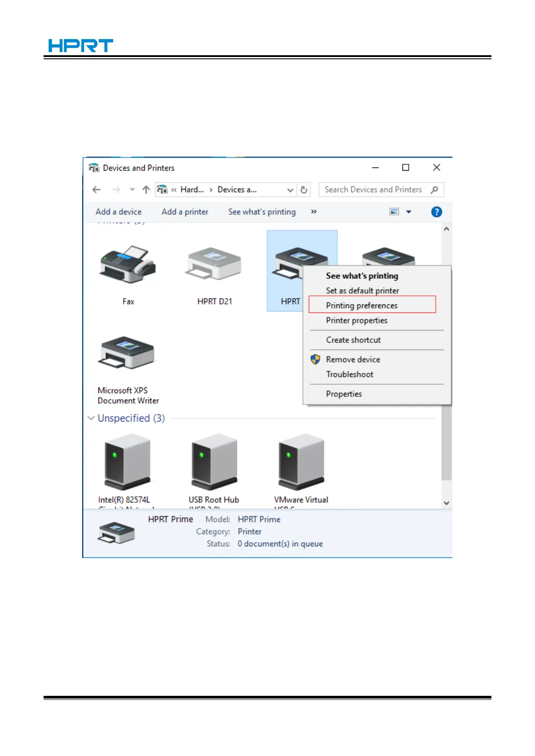Select the VMware Virtual USB device icon

click(x=301, y=462)
